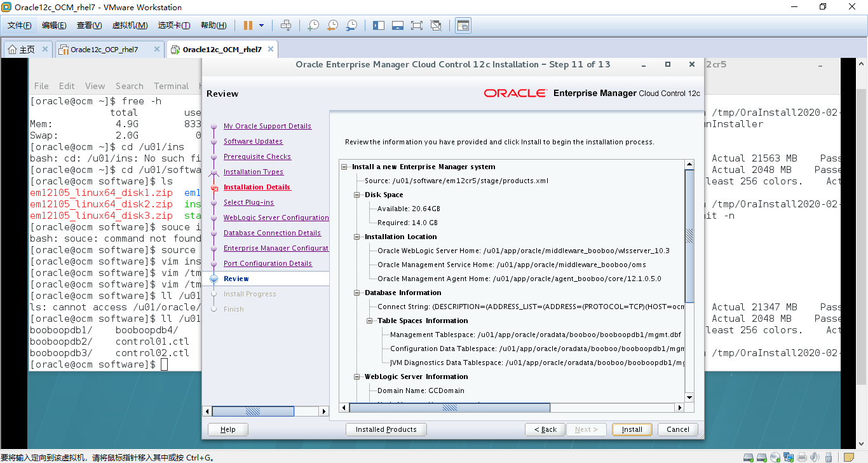Click review tree vertical scrollbar up arrow

point(689,165)
